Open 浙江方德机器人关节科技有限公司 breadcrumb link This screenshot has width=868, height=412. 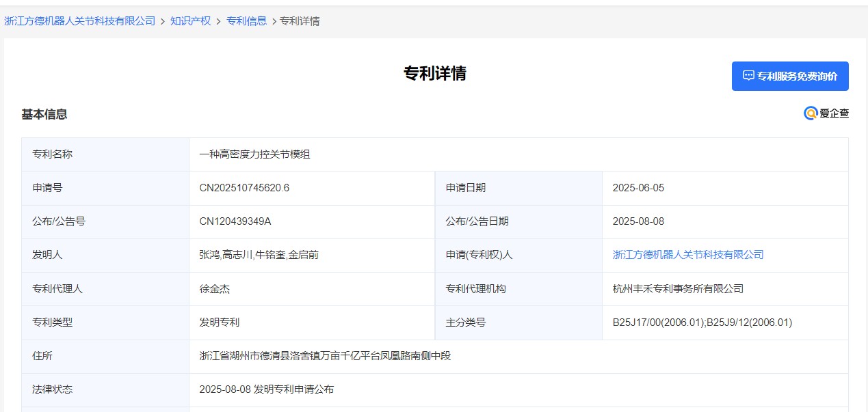[80, 21]
